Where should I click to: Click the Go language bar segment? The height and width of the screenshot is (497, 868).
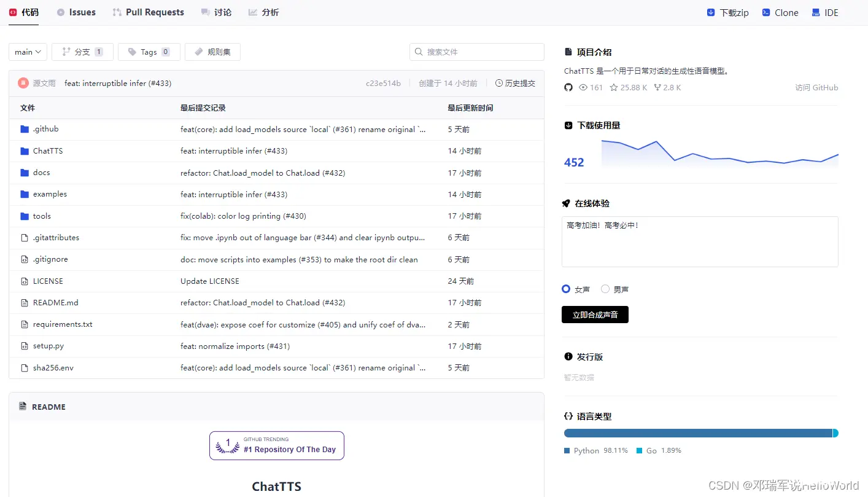click(835, 433)
